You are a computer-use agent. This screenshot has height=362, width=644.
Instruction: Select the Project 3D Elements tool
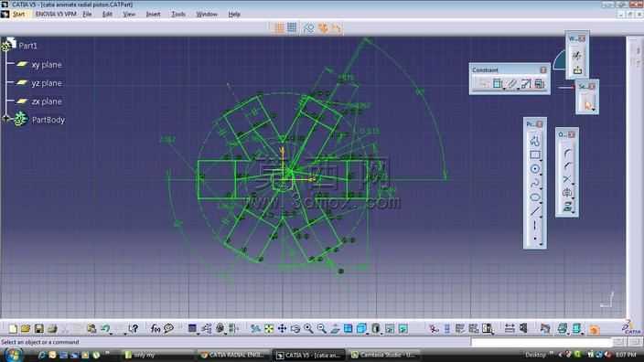tap(567, 207)
